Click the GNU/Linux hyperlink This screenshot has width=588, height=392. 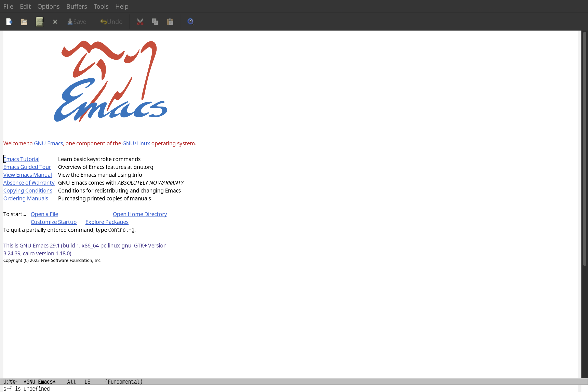[136, 143]
